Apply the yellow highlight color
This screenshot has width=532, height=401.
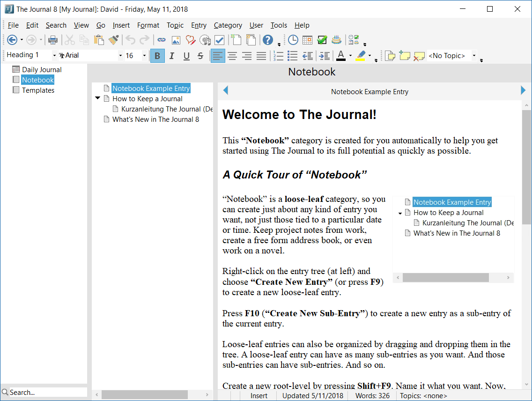360,56
